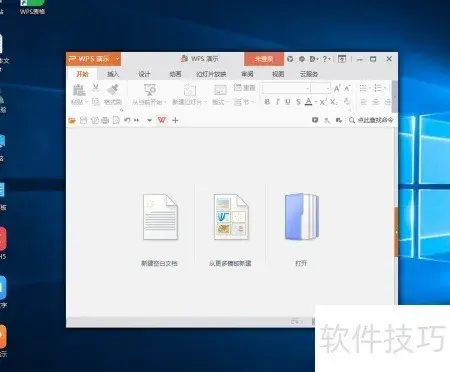
Task: Toggle subscript X₂ formatting
Action: pyautogui.click(x=334, y=102)
